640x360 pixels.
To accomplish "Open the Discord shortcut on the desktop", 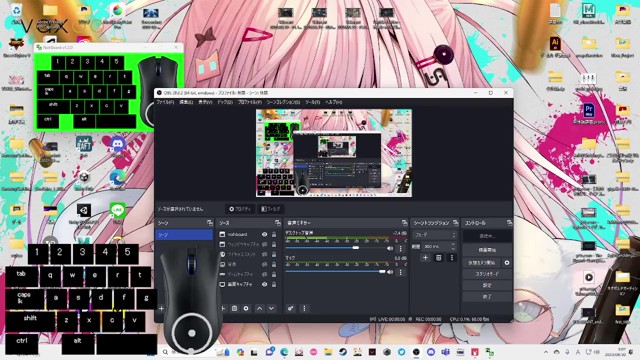I will (118, 147).
